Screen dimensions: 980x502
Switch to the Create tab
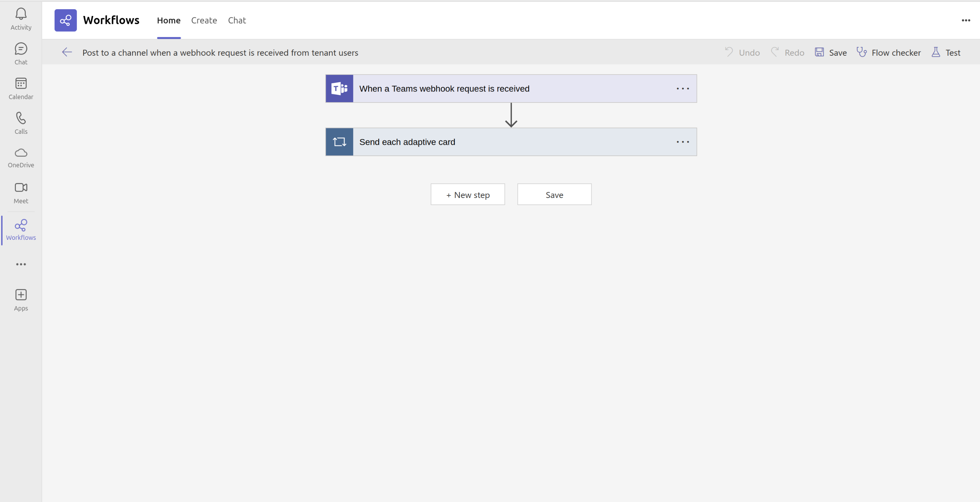pos(204,20)
